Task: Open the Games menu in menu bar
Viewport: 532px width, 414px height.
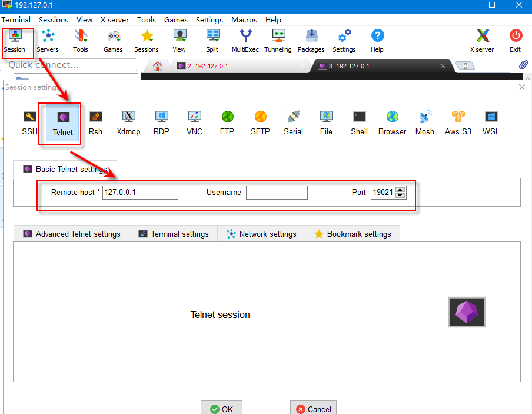Action: pyautogui.click(x=176, y=19)
